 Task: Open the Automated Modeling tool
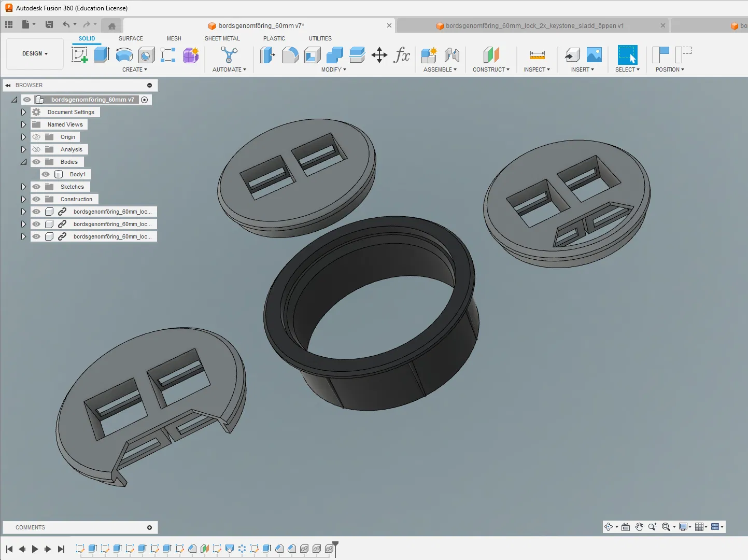point(229,55)
